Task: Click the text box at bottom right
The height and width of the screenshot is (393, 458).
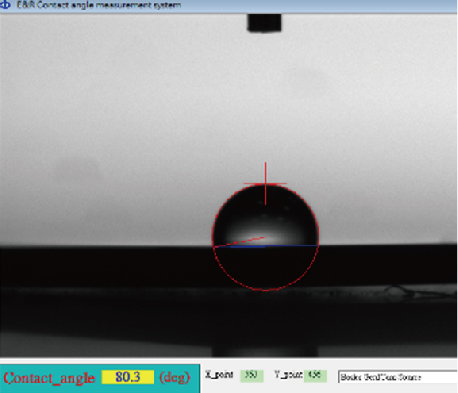Action: 398,377
